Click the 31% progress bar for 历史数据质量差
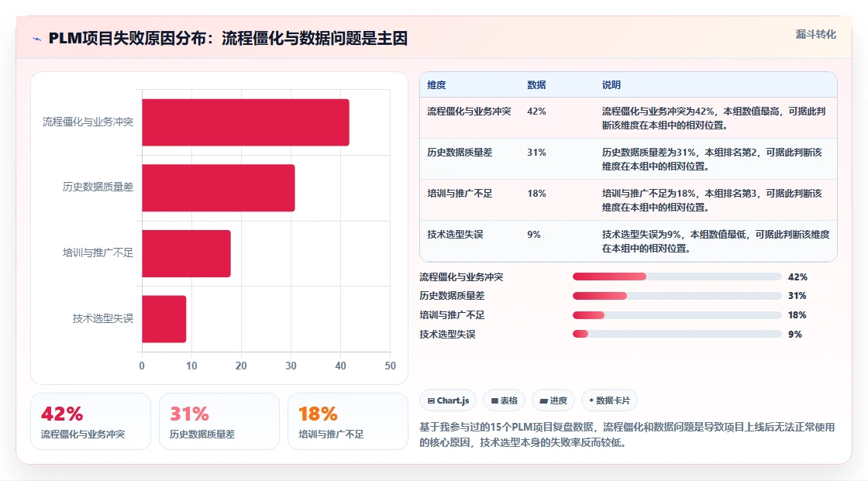Image resolution: width=868 pixels, height=481 pixels. [x=677, y=296]
